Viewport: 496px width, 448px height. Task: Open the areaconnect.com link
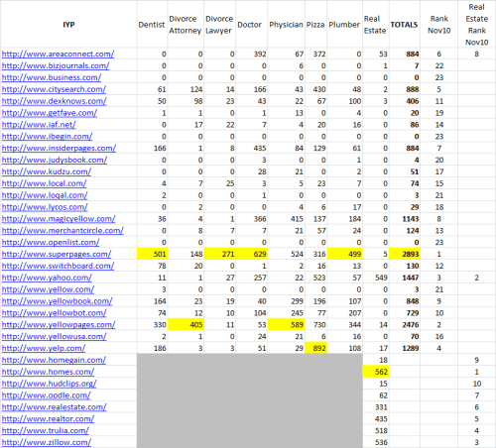tap(58, 54)
